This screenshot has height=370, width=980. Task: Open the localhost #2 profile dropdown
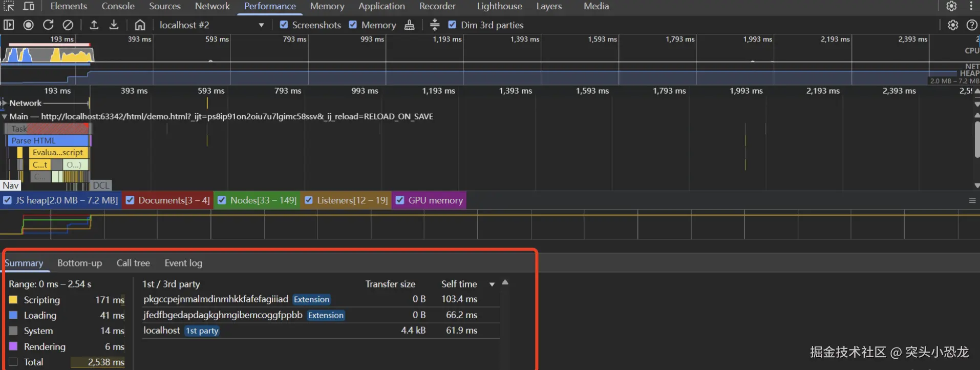[212, 25]
